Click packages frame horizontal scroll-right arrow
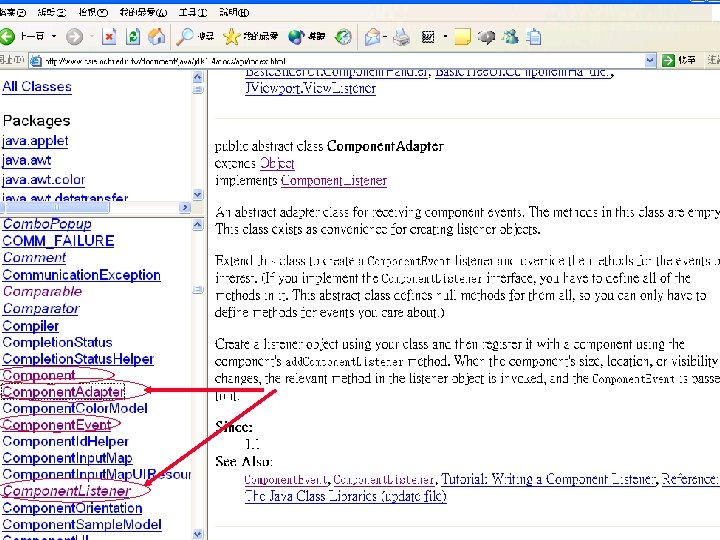 tap(185, 208)
